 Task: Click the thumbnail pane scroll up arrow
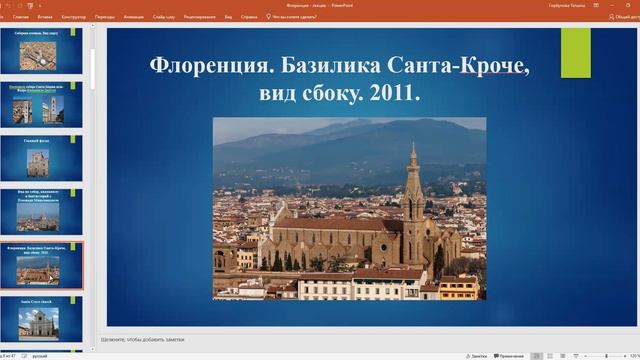(93, 26)
